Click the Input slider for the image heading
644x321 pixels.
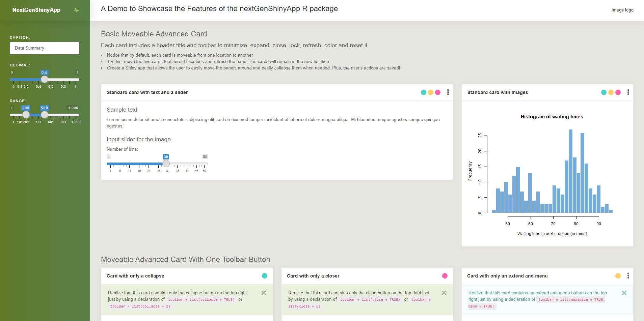(x=139, y=140)
